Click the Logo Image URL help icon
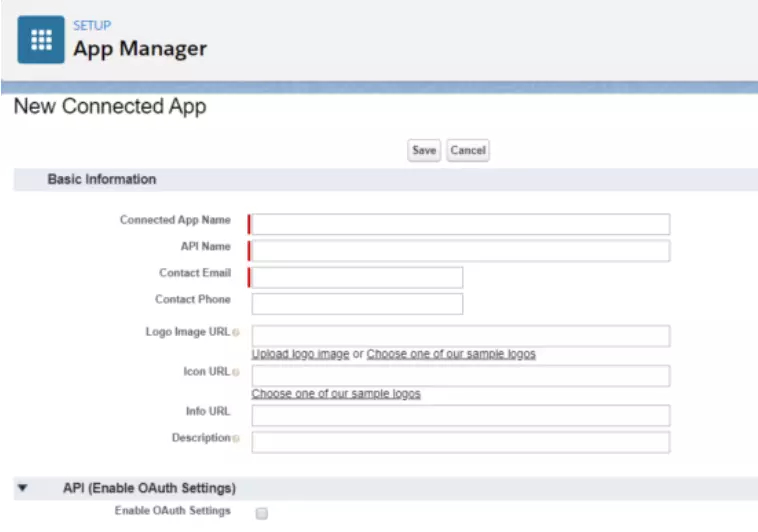Viewport: 758px width, 532px height. [x=236, y=332]
